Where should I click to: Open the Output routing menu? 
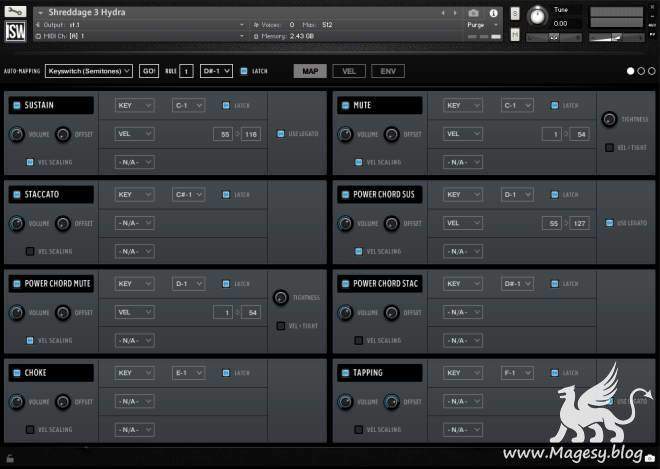click(140, 25)
